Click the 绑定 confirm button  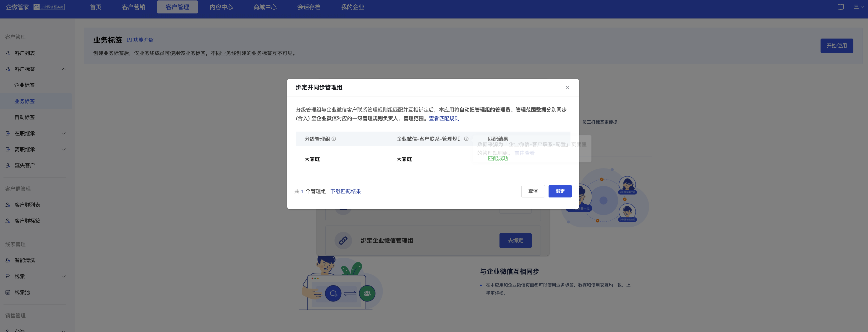point(560,191)
